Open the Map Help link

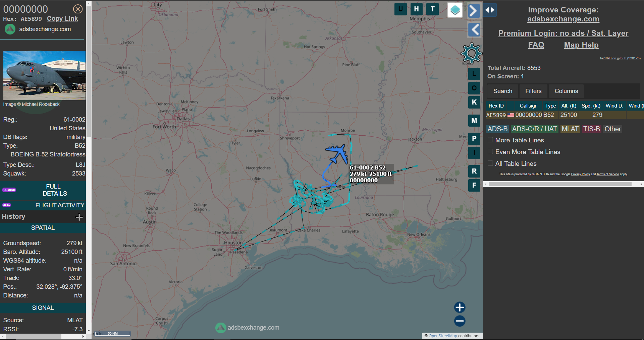point(581,45)
